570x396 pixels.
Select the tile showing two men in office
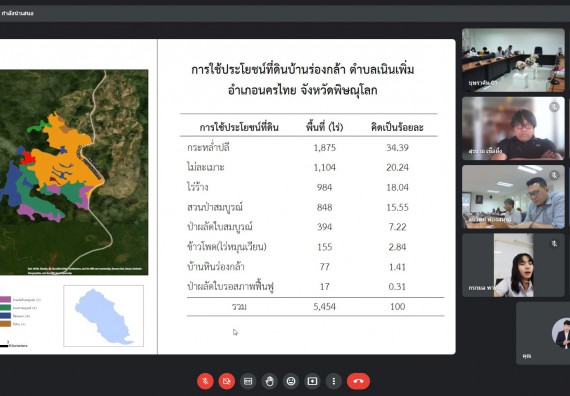coord(513,197)
